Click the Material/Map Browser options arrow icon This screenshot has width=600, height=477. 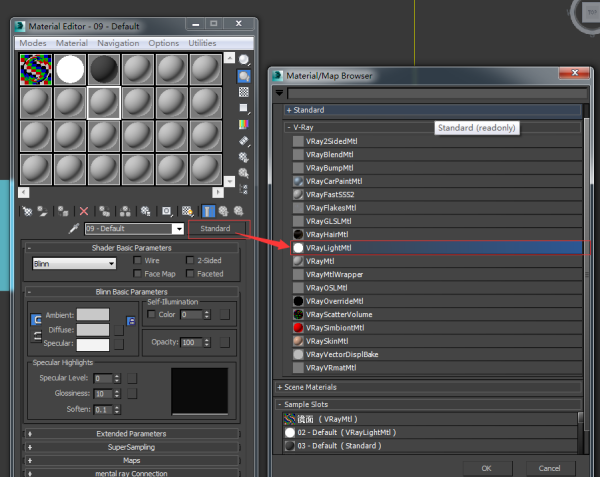click(279, 93)
